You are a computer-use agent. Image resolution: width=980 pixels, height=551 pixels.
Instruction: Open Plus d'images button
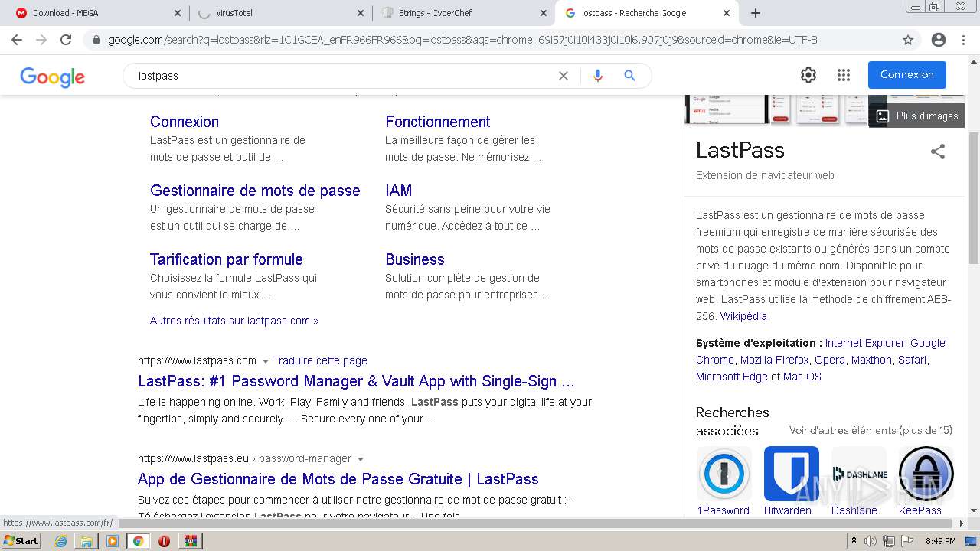coord(917,116)
